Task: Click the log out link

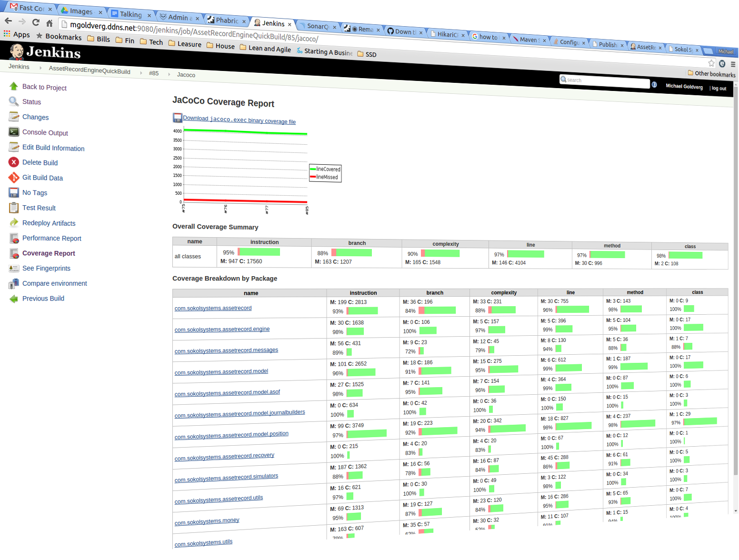Action: (719, 88)
